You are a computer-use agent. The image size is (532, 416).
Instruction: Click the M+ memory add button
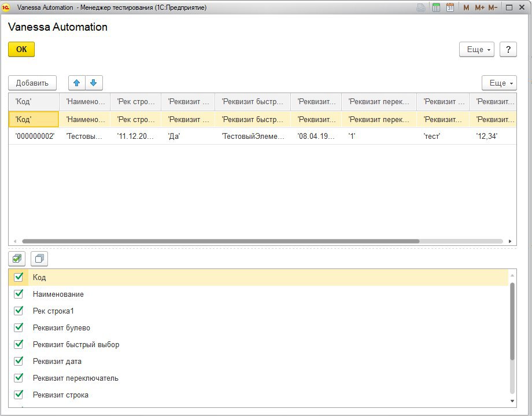pyautogui.click(x=479, y=8)
